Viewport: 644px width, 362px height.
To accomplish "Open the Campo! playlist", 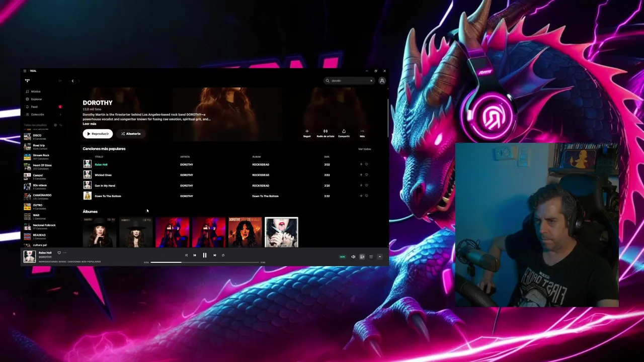I will point(42,176).
